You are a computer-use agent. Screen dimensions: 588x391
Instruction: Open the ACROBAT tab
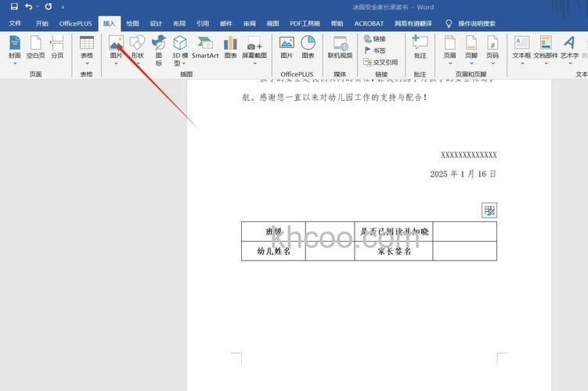(369, 23)
